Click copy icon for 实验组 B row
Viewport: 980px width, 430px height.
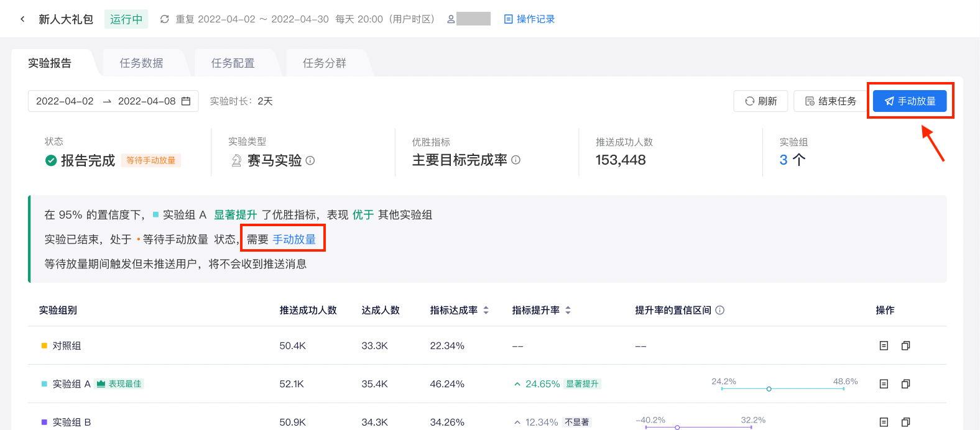tap(905, 422)
